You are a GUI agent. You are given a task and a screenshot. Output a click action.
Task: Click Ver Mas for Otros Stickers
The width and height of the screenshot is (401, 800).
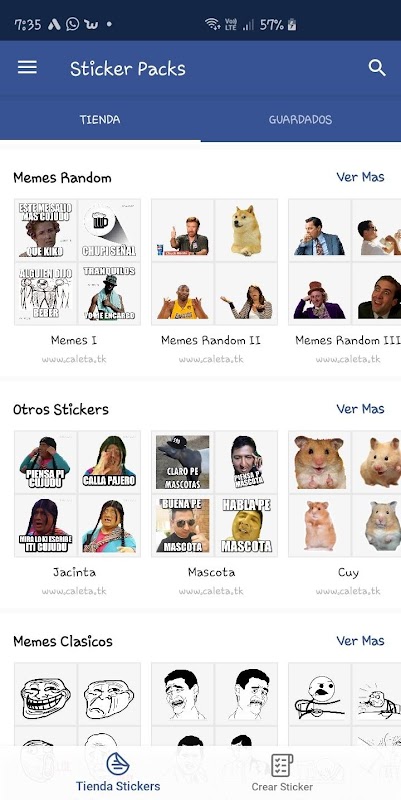click(x=360, y=409)
